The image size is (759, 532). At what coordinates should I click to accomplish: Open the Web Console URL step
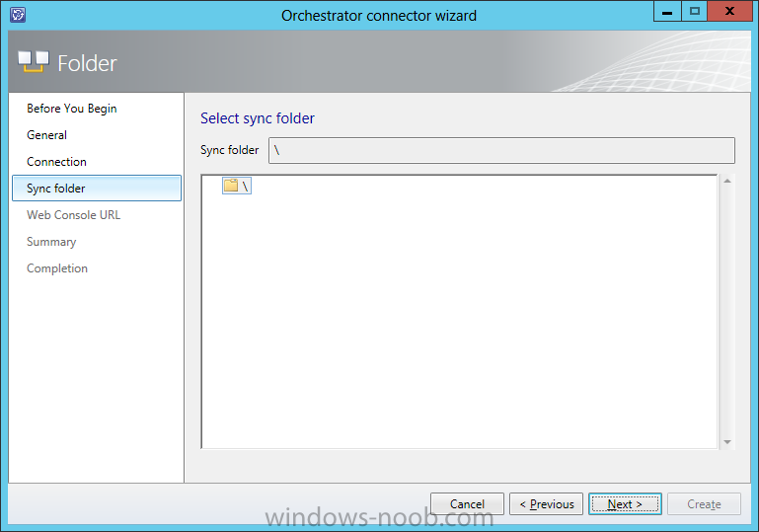tap(74, 215)
